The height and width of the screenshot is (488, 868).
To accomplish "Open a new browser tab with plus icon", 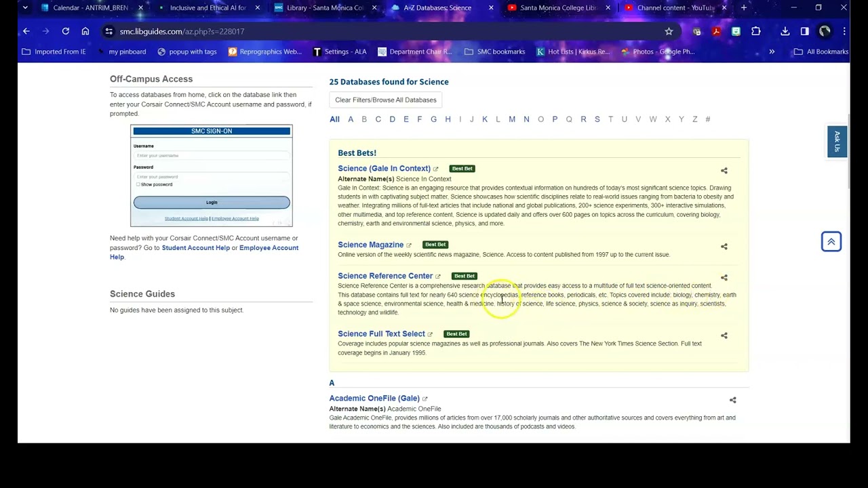I will 744,8.
